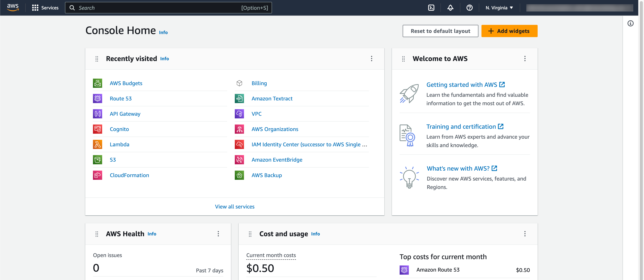Click the AWS logo home icon
The image size is (644, 280).
[13, 7]
